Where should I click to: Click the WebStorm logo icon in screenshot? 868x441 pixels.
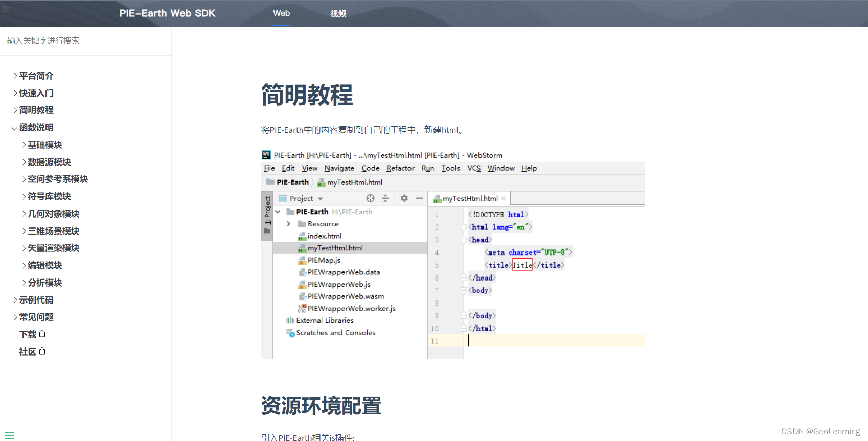click(266, 155)
